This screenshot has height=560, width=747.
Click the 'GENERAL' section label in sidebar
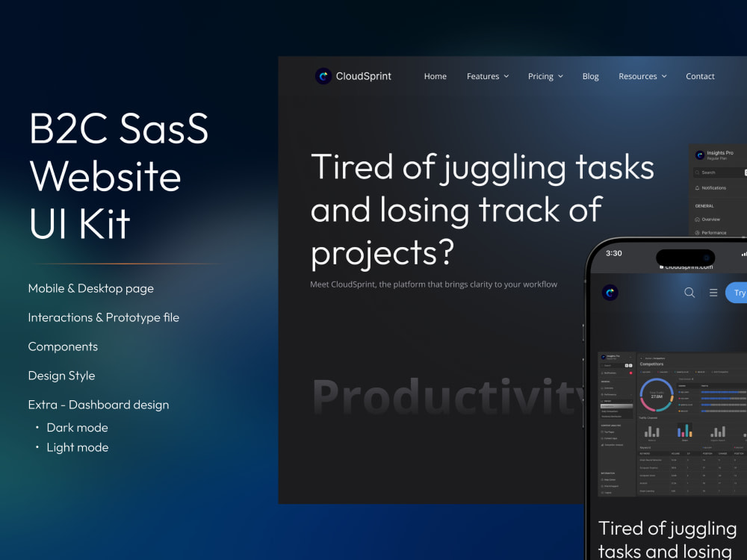[704, 206]
